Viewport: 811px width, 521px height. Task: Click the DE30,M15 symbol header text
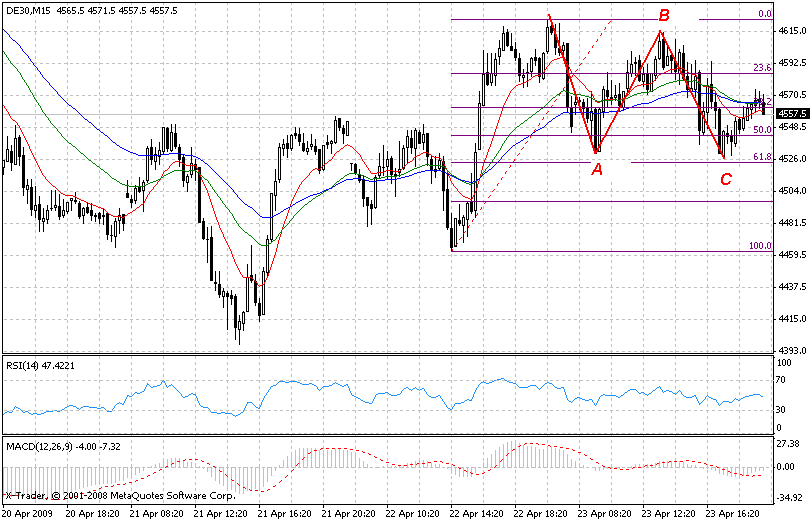28,10
